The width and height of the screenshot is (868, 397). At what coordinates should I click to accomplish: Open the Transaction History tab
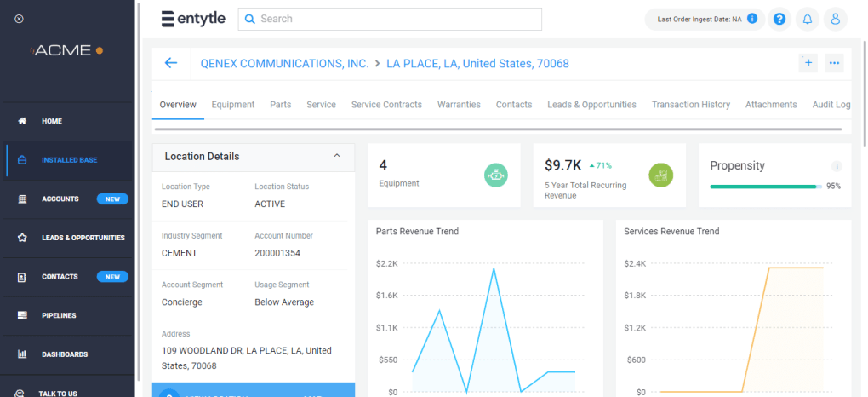tap(691, 104)
